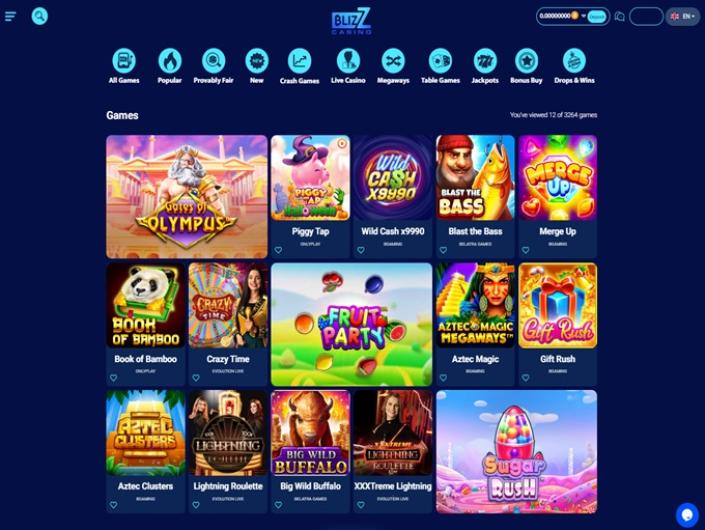The image size is (705, 530).
Task: Select the Bonus Buy star icon
Action: [527, 61]
